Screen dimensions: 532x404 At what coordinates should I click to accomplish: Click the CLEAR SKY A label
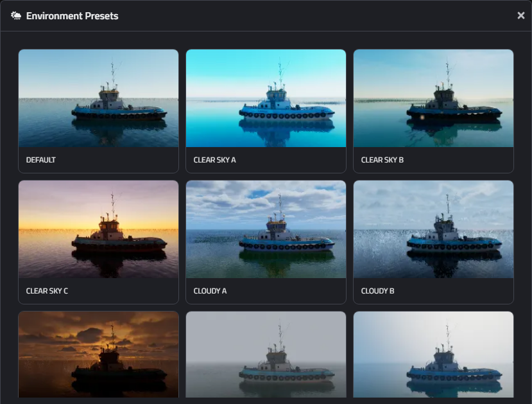coord(214,160)
